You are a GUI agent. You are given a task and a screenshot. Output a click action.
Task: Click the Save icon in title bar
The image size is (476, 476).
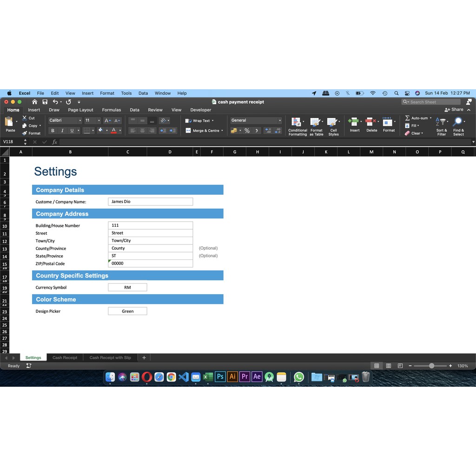[x=45, y=102]
